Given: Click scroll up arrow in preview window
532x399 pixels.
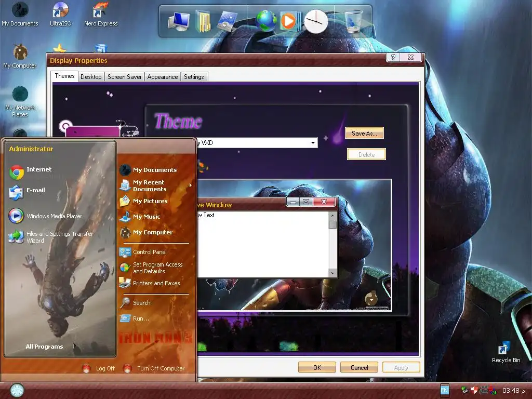Looking at the screenshot, I should pyautogui.click(x=332, y=216).
